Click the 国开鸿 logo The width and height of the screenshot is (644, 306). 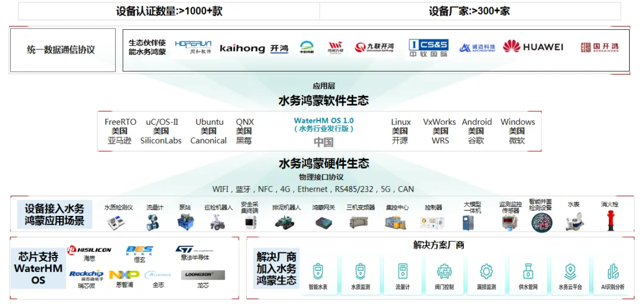[600, 47]
